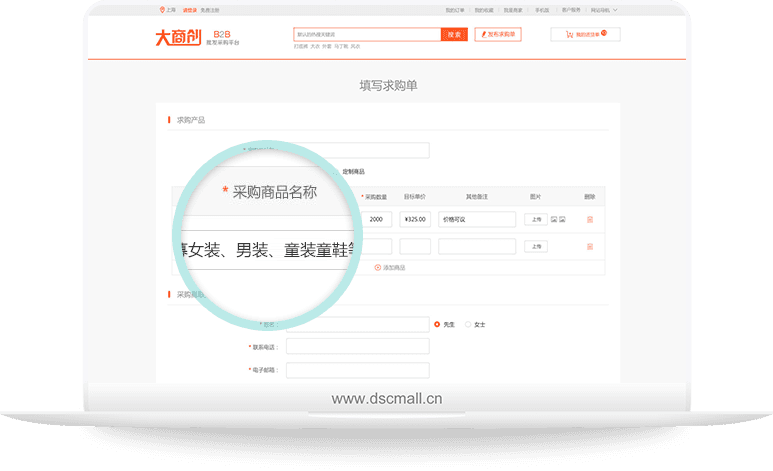Open the second uploaded image thumbnail icon
The width and height of the screenshot is (773, 471).
point(562,219)
